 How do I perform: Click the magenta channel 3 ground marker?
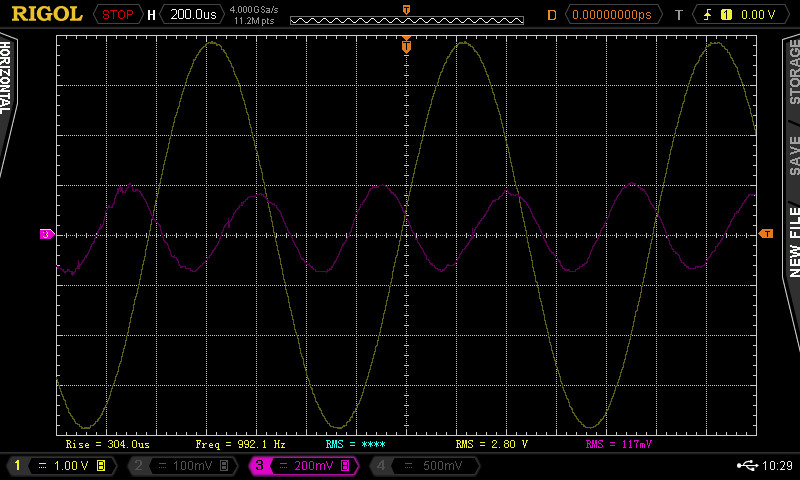[46, 234]
